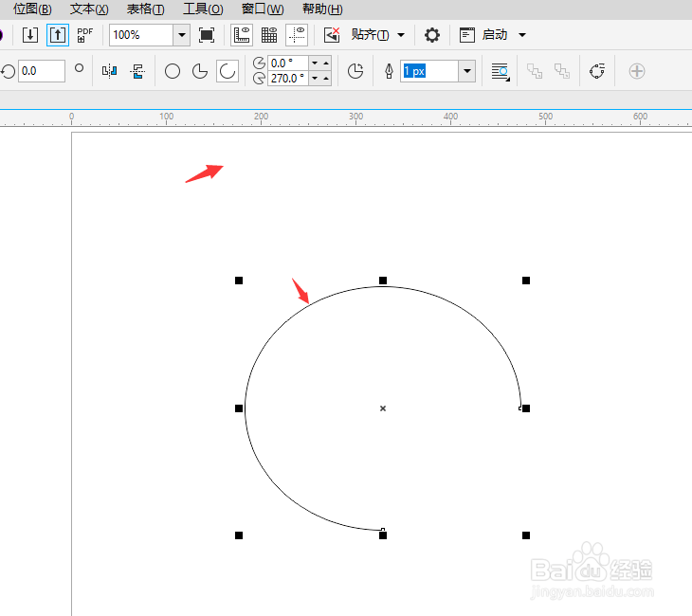Click the center X marker of the arc
The height and width of the screenshot is (616, 692).
383,408
